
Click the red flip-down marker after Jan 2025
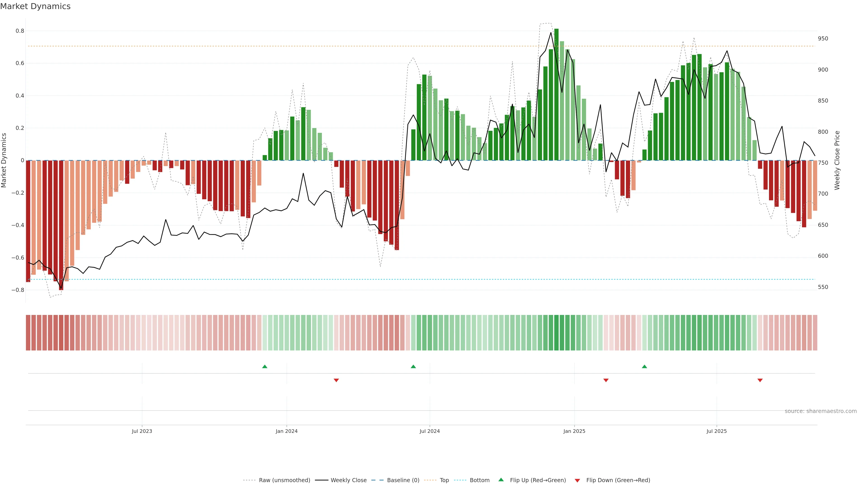(x=606, y=380)
